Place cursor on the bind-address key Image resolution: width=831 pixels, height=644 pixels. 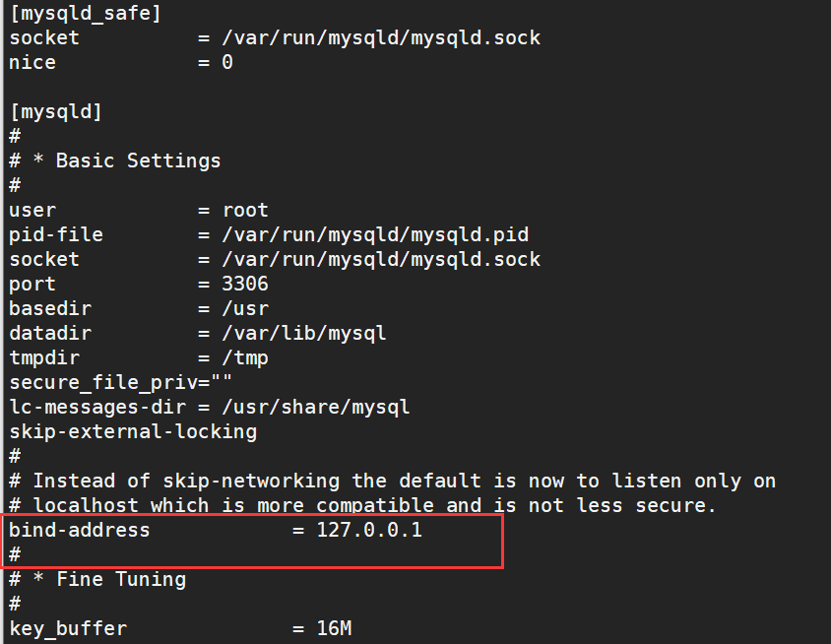pos(80,530)
